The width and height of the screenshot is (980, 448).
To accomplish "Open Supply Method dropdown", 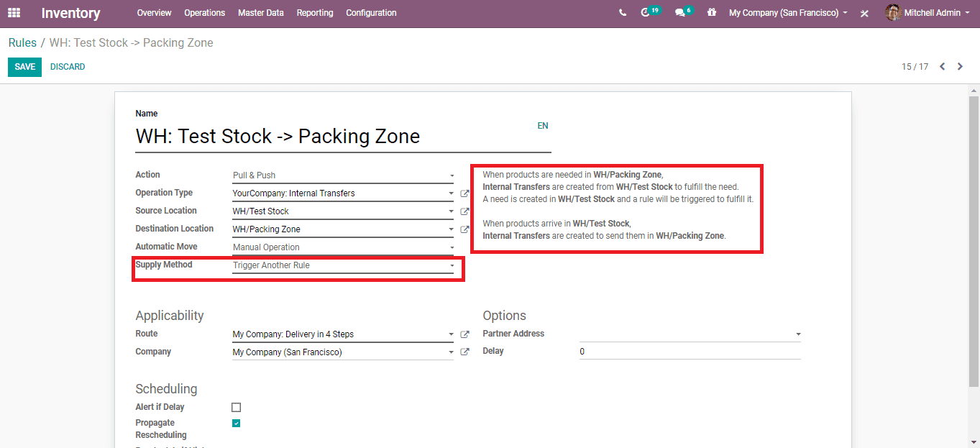I will (343, 265).
